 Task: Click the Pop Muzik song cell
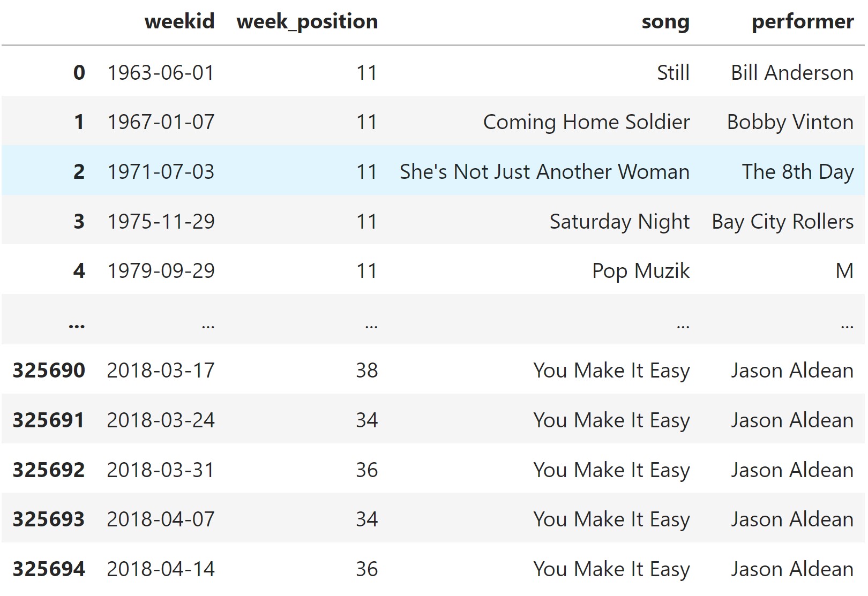click(x=641, y=271)
